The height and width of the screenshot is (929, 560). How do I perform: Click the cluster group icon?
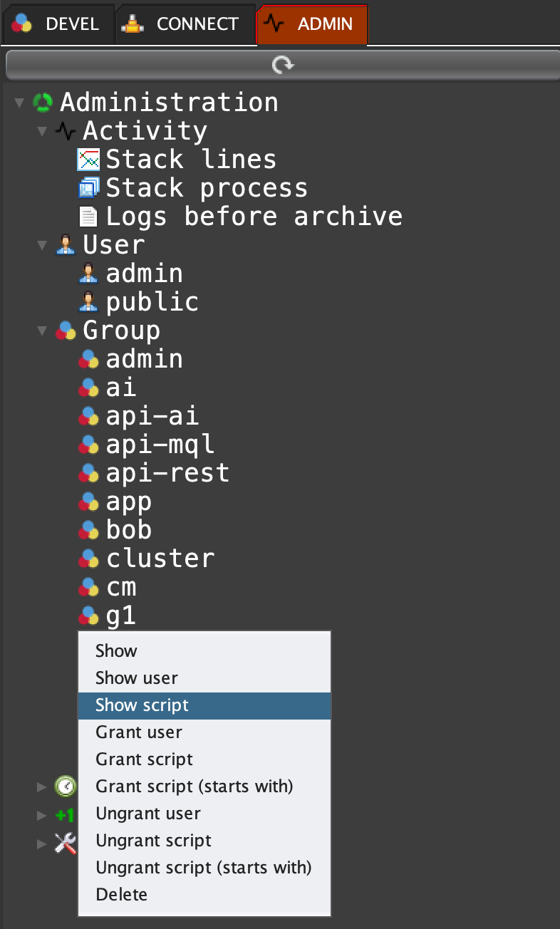[88, 559]
